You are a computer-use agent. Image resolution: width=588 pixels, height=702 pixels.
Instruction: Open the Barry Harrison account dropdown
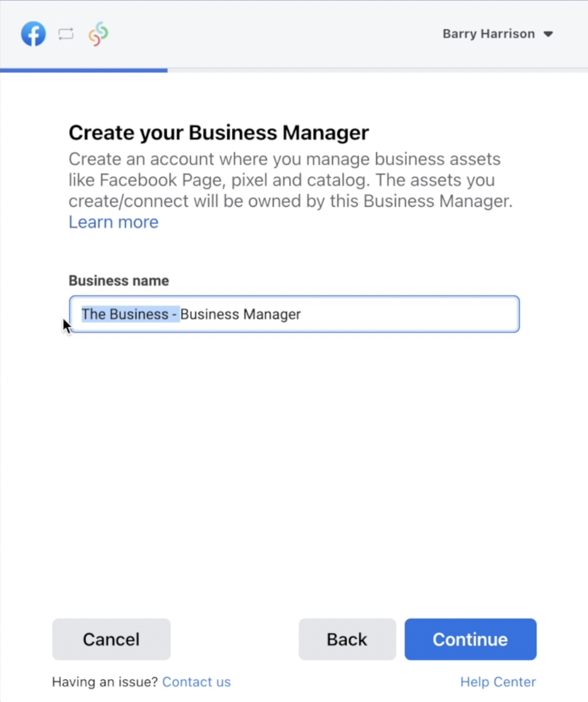point(498,34)
